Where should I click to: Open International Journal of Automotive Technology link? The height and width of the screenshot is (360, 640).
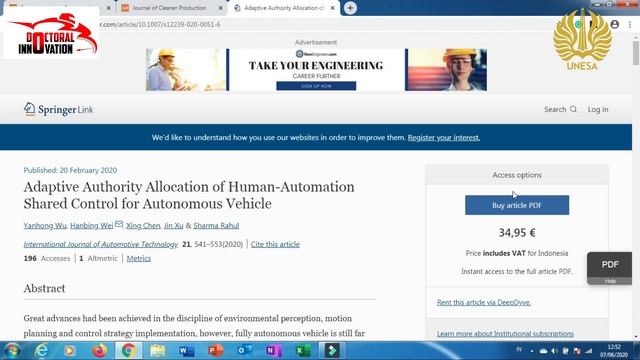(101, 244)
